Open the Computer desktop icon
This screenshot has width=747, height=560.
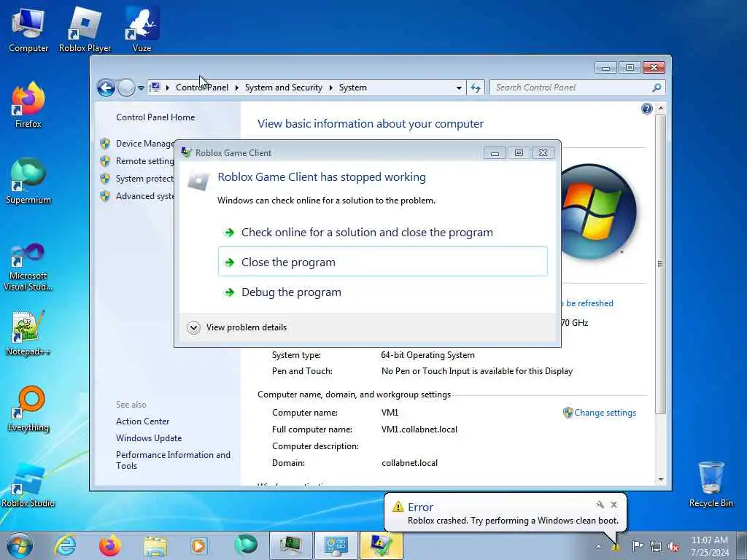pos(28,30)
